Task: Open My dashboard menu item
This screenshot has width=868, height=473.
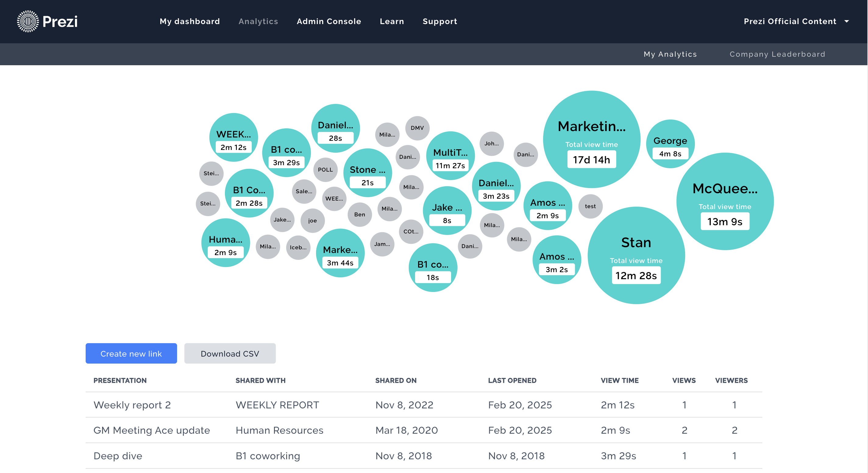Action: (x=189, y=21)
